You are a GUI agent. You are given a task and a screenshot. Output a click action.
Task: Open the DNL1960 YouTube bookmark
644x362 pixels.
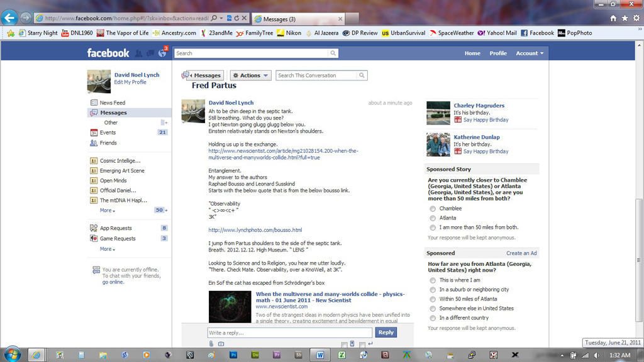tap(77, 33)
